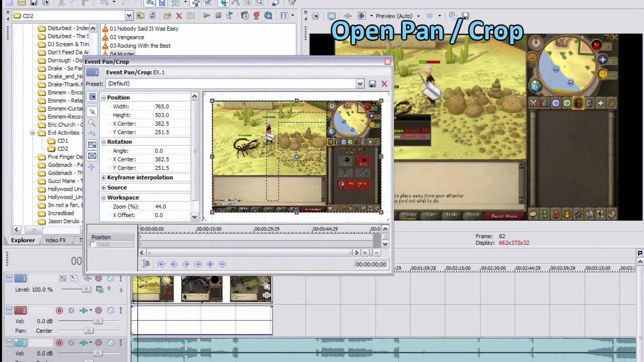Expand Keyframe interpolation group
Image resolution: width=644 pixels, height=362 pixels.
pos(104,177)
